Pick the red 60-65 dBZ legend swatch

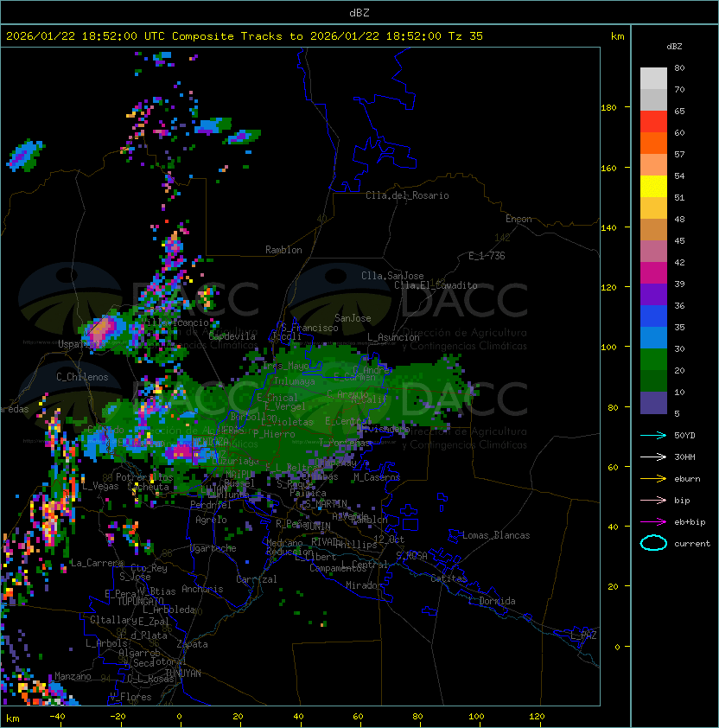(653, 122)
